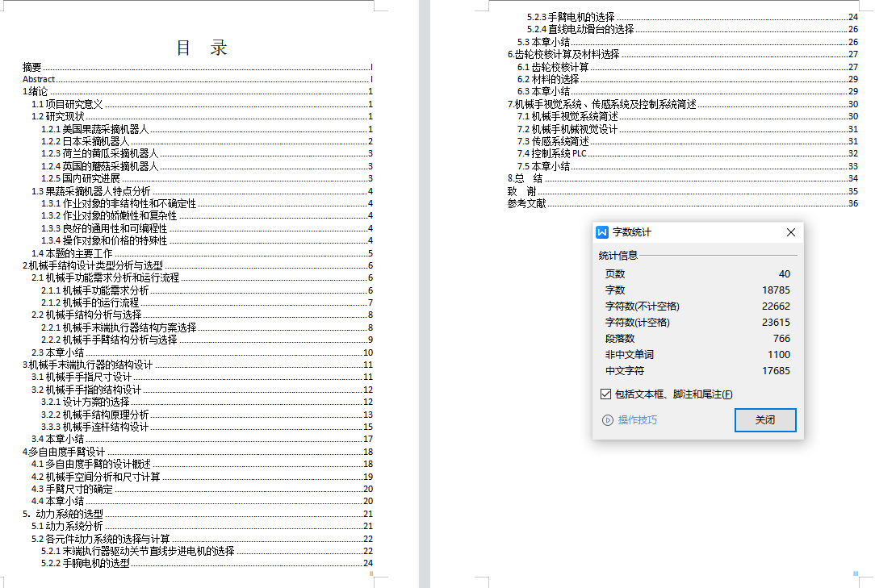Open TOC entry 致 谢
This screenshot has height=588, width=875.
pos(683,191)
